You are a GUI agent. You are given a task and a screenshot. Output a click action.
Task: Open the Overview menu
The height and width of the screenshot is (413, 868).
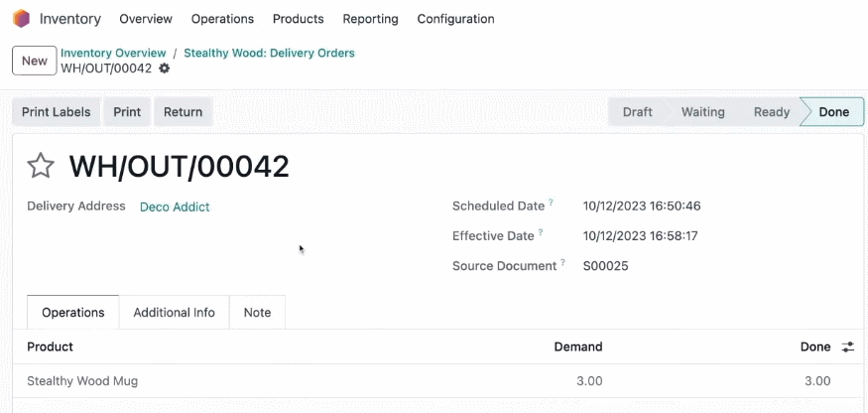point(146,19)
